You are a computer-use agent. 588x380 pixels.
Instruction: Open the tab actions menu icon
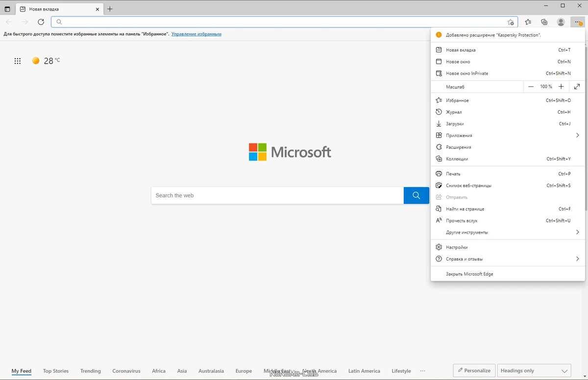[7, 9]
